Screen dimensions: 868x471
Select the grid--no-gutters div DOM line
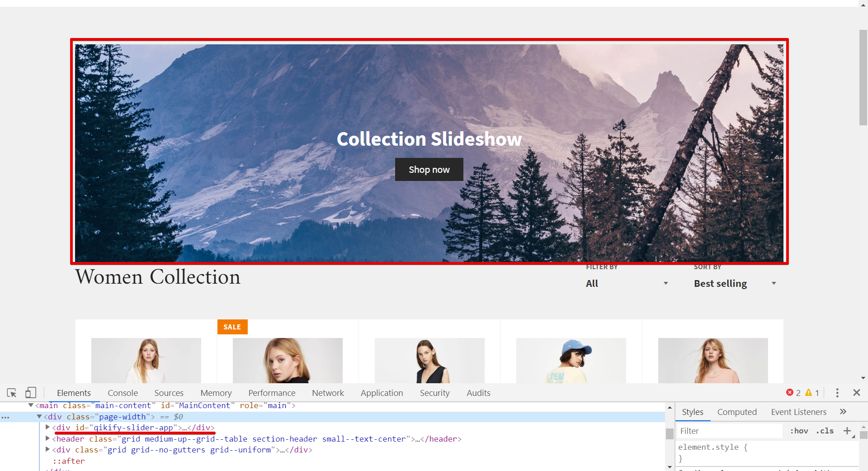(x=182, y=450)
